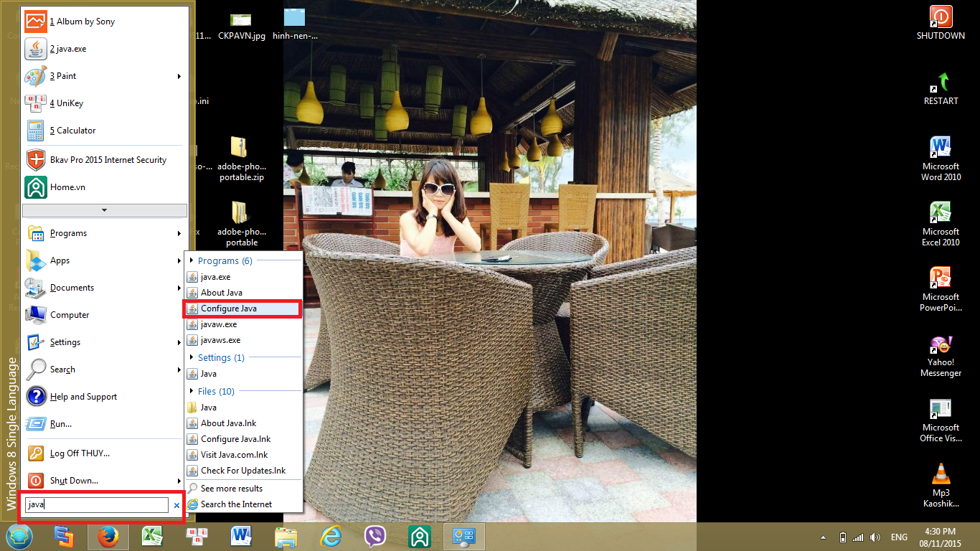The height and width of the screenshot is (551, 980).
Task: Click the Start orb button
Action: pyautogui.click(x=19, y=537)
